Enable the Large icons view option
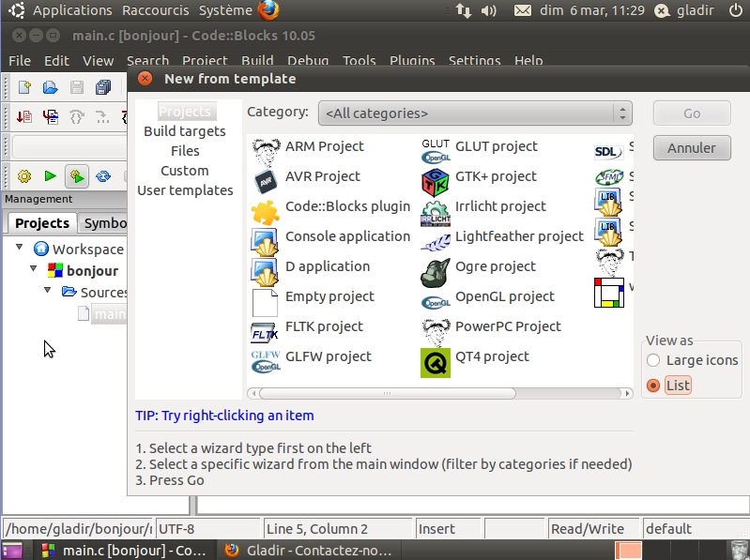Viewport: 750px width, 560px height. pos(653,360)
